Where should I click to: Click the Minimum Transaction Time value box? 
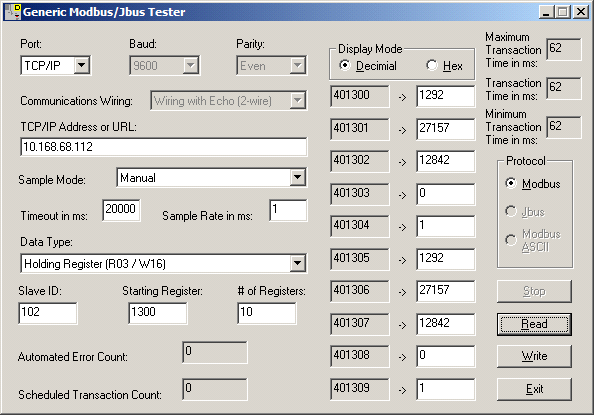coord(564,127)
